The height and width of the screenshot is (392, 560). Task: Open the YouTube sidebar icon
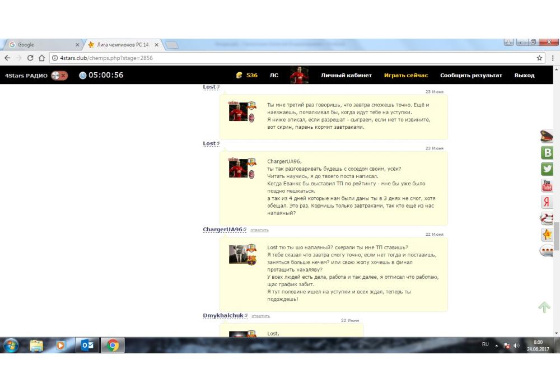pyautogui.click(x=547, y=186)
